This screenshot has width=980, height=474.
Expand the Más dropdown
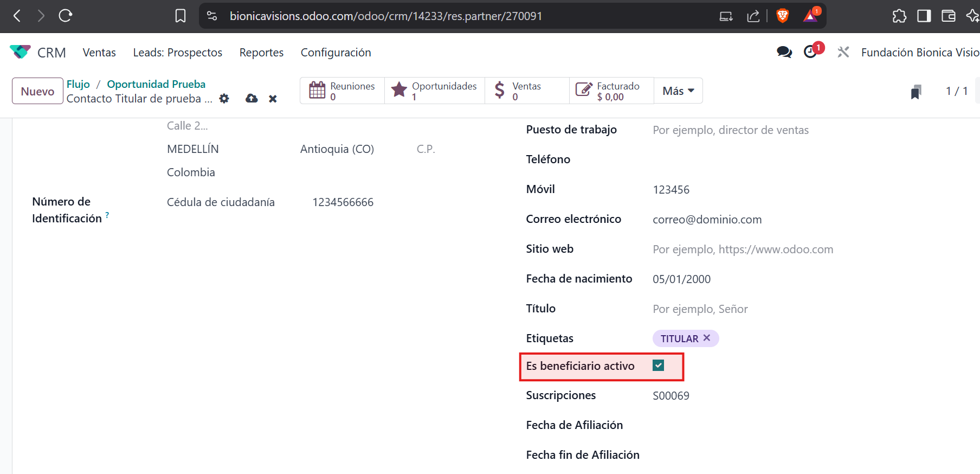click(678, 91)
